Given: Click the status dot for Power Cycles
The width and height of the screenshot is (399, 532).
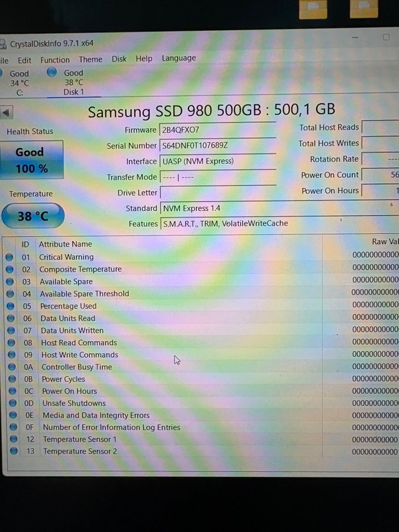Looking at the screenshot, I should [11, 379].
